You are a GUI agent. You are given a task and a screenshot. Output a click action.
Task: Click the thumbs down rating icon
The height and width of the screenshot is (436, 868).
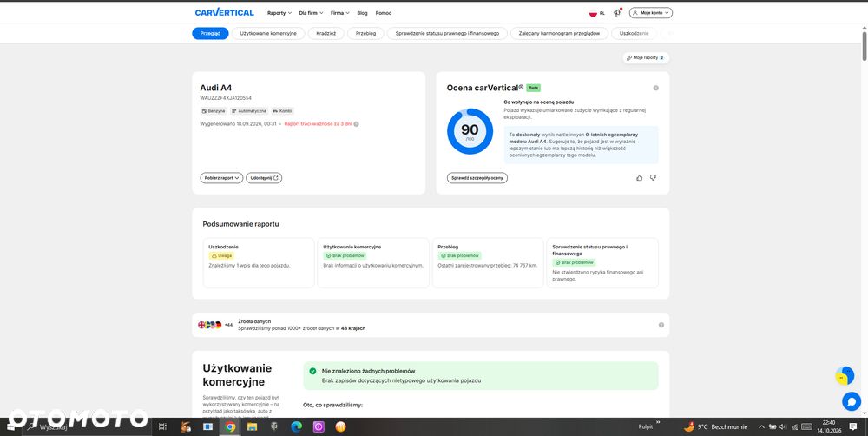tap(653, 178)
